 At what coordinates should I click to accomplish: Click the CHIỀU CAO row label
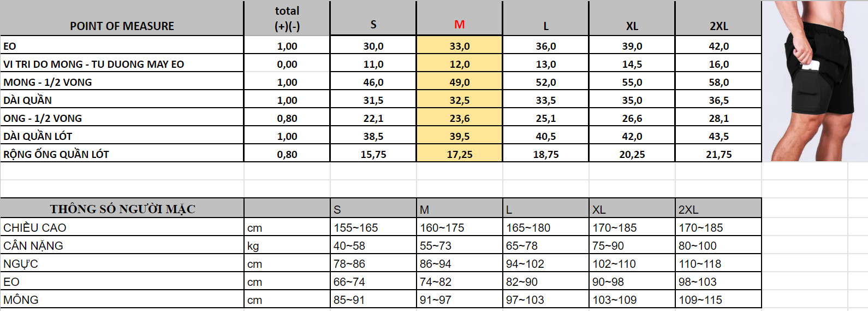tap(122, 227)
